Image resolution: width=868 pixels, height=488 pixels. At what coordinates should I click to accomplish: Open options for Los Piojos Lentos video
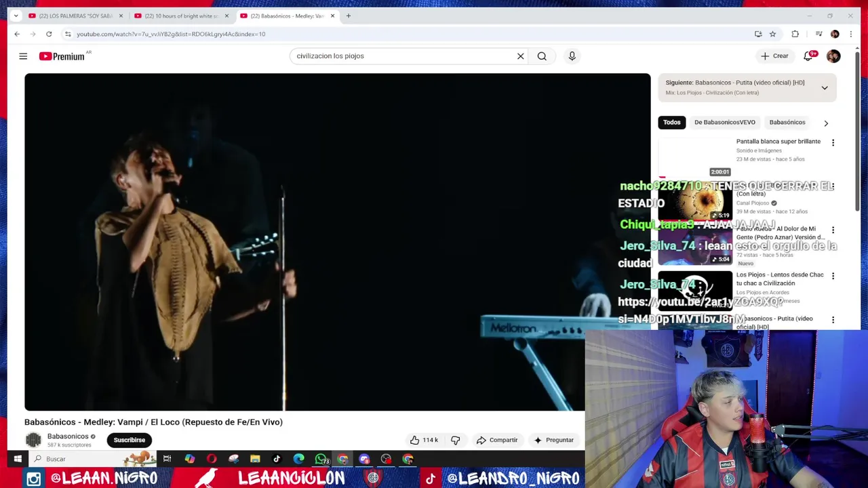(x=833, y=276)
